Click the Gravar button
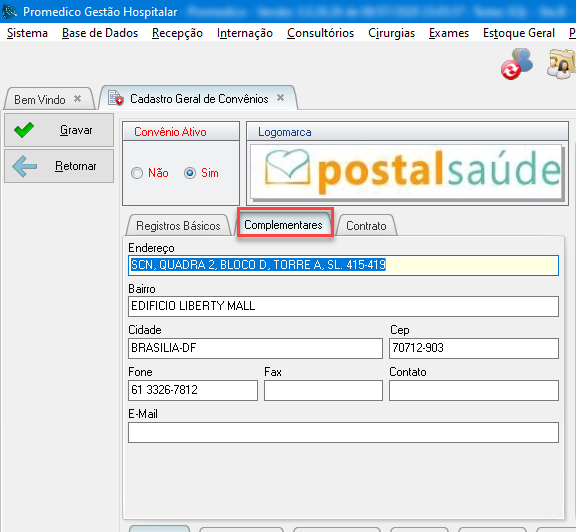Image resolution: width=576 pixels, height=532 pixels. tap(59, 130)
